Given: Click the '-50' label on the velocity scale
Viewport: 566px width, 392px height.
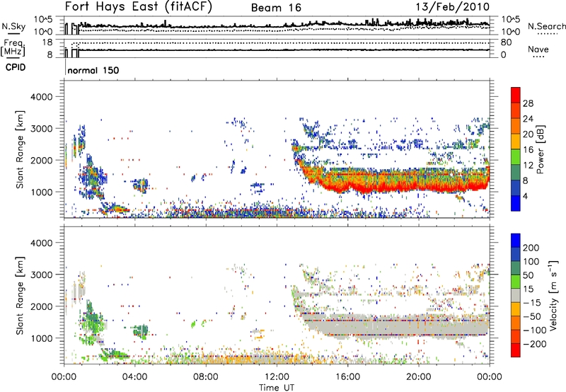Looking at the screenshot, I should (531, 316).
